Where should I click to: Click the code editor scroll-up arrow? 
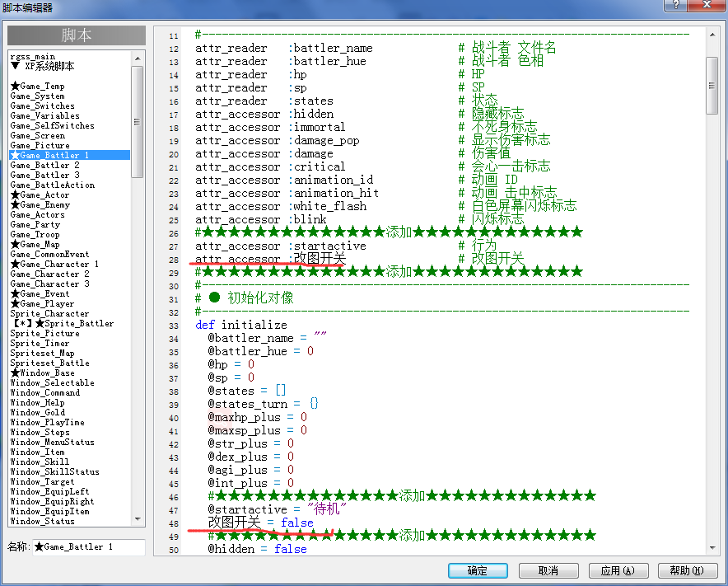[712, 35]
